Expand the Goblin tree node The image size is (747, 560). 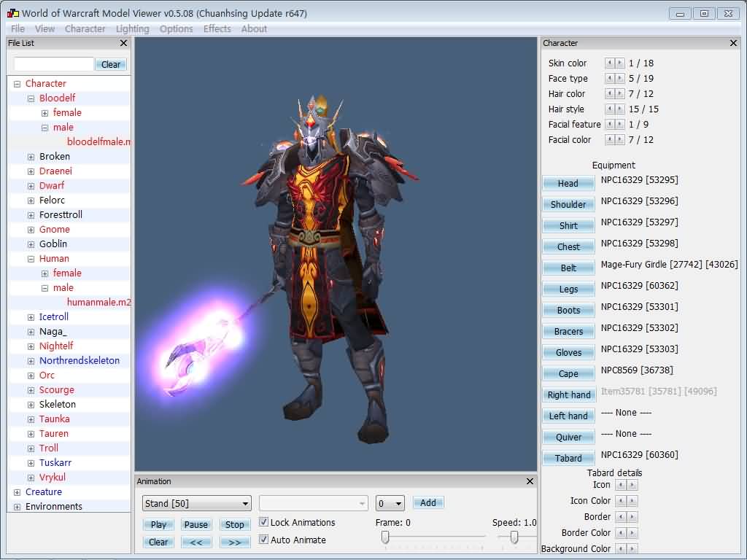tap(31, 244)
